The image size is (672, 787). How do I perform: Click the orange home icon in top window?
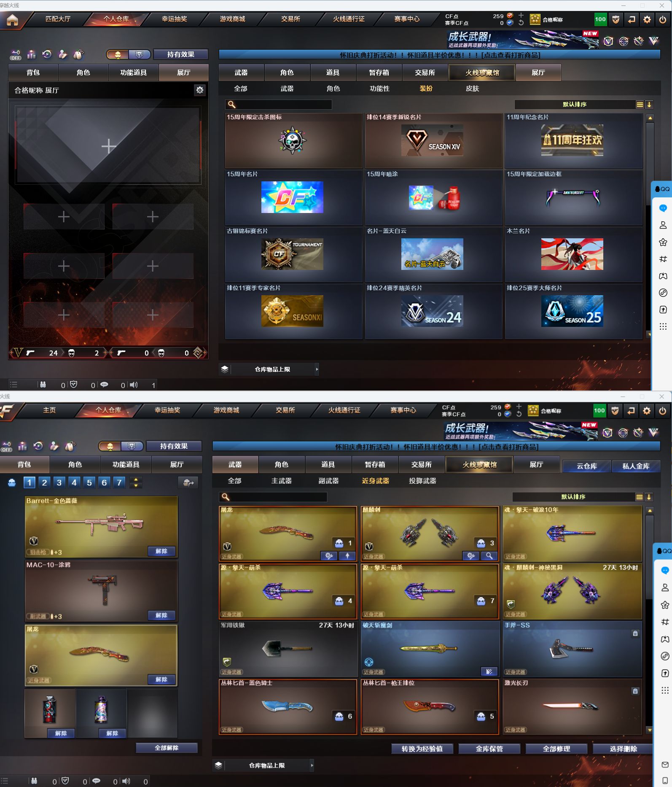(x=12, y=20)
